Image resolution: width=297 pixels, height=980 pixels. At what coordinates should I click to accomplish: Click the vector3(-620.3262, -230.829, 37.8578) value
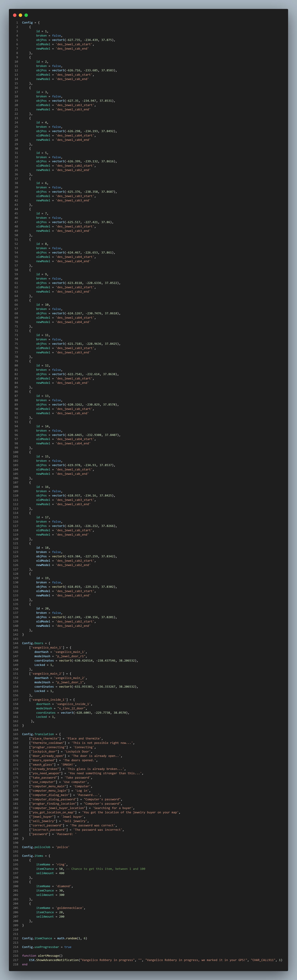coord(85,404)
